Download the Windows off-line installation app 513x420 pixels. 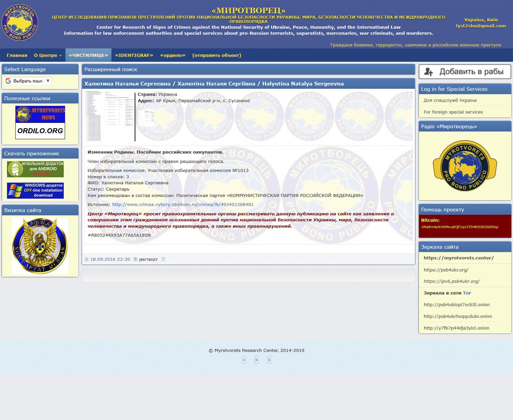[x=35, y=190]
